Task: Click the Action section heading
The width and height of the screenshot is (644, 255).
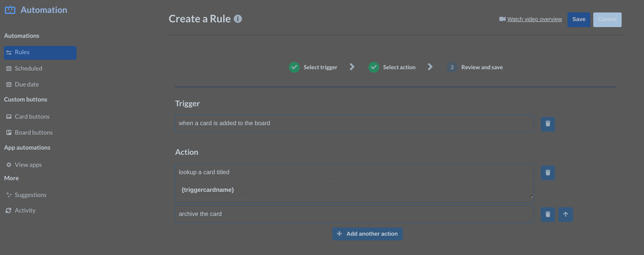Action: (186, 152)
